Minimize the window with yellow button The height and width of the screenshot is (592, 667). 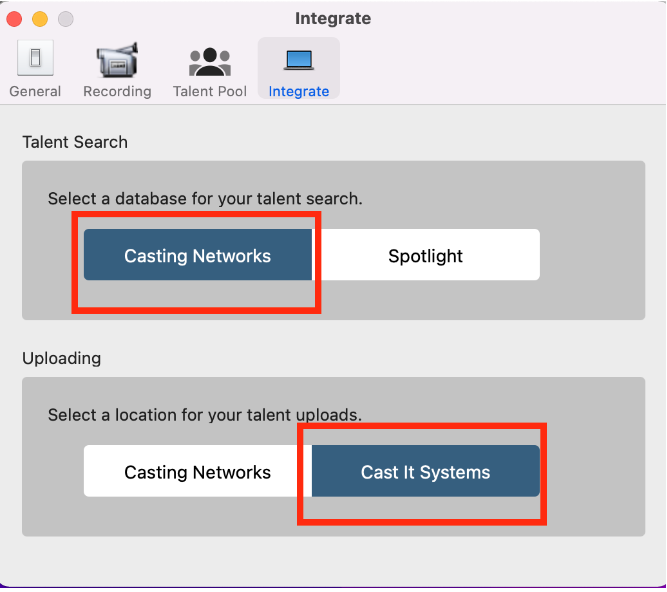point(40,19)
